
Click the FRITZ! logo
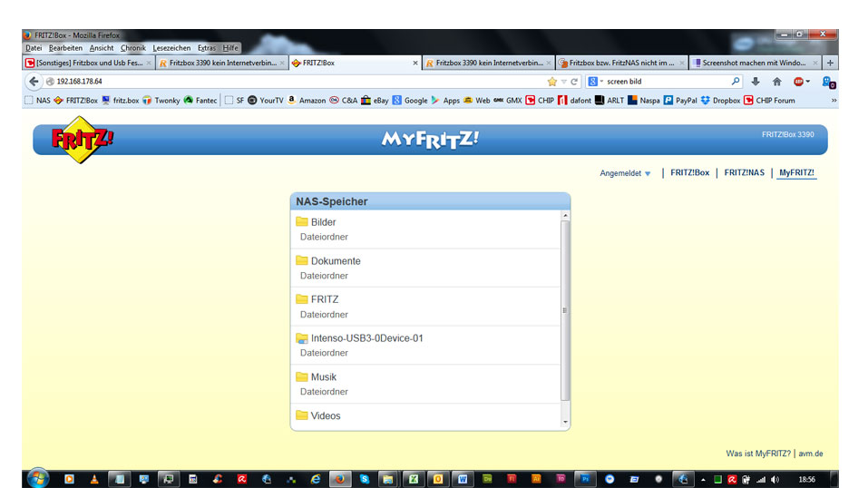coord(82,140)
